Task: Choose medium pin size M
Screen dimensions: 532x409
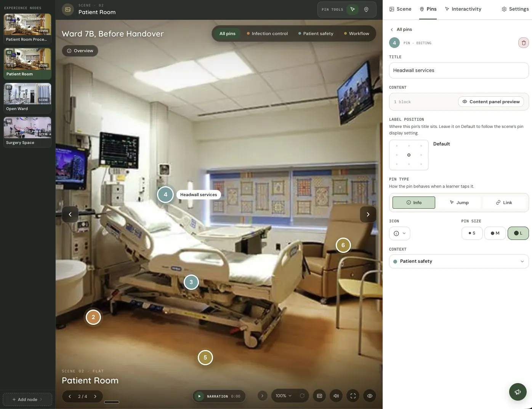Action: (x=495, y=233)
